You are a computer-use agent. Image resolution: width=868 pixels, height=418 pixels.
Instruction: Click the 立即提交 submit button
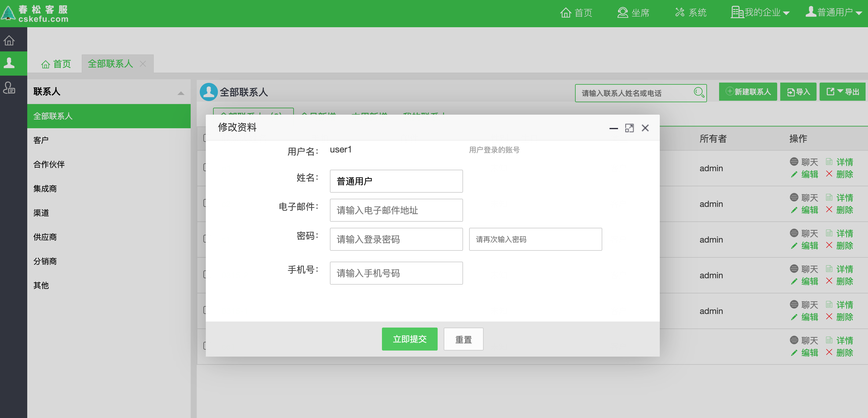(409, 339)
